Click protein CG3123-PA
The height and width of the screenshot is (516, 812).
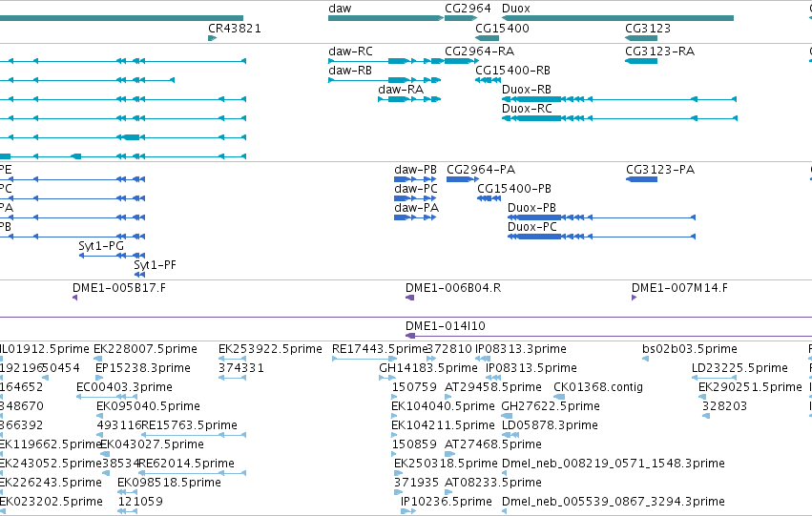pyautogui.click(x=641, y=179)
